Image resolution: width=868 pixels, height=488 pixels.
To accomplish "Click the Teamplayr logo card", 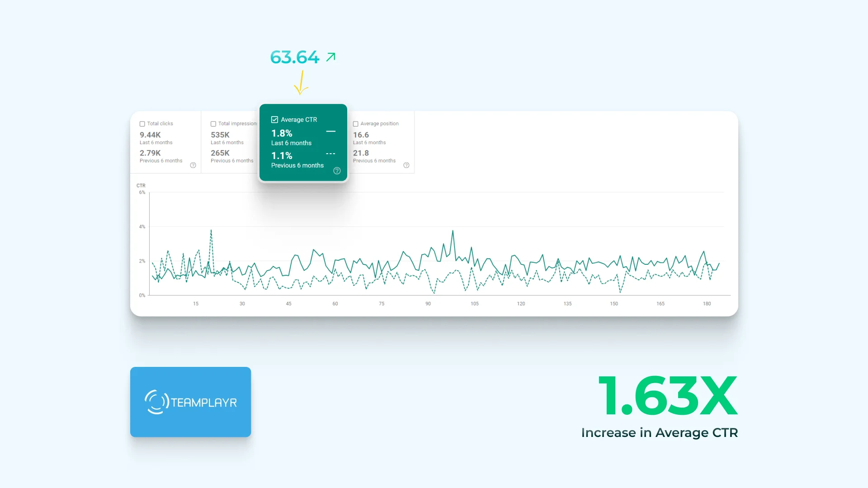I will pos(190,402).
